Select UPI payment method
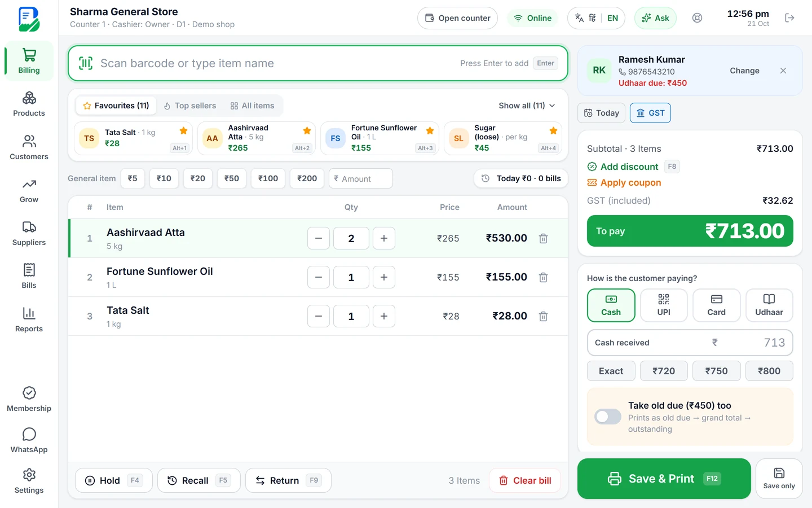 [664, 305]
